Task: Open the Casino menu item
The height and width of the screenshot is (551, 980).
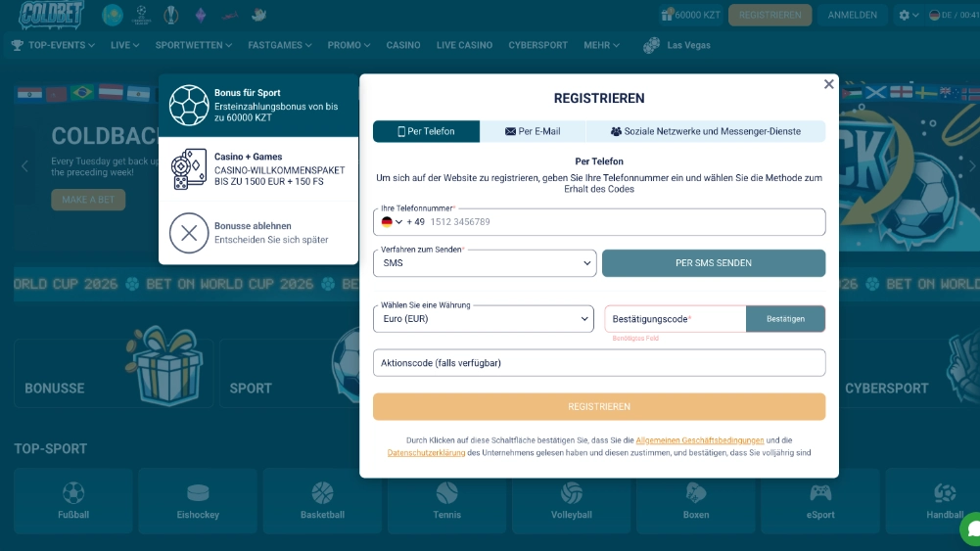Action: coord(403,45)
